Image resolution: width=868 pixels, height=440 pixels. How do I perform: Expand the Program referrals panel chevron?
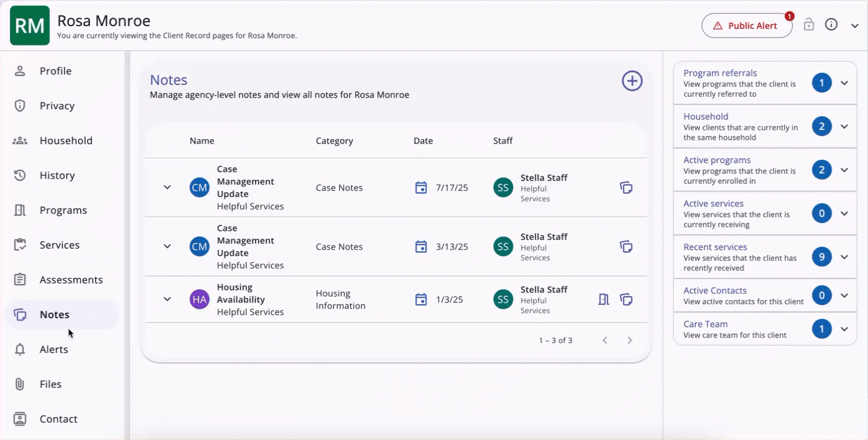point(844,83)
